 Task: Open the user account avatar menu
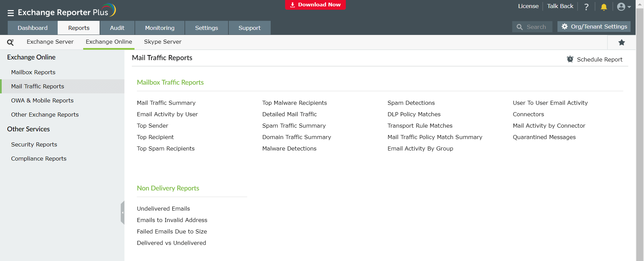click(623, 7)
